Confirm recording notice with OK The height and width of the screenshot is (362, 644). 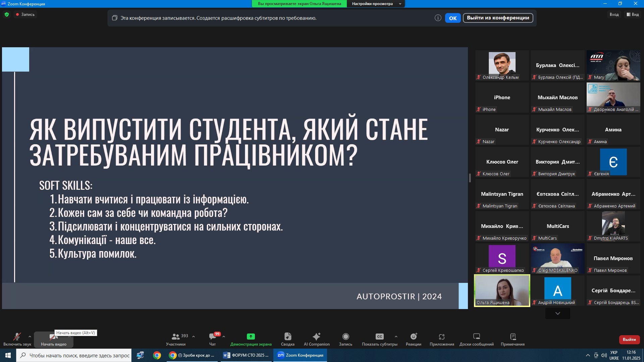coord(453,18)
